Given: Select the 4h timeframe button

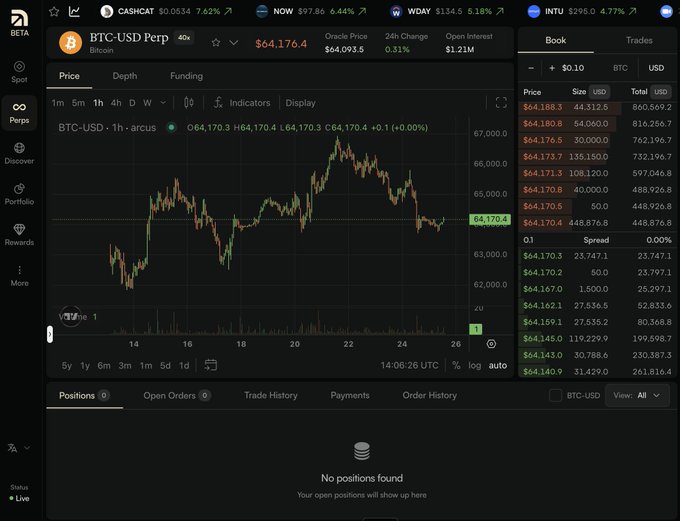Looking at the screenshot, I should [116, 103].
